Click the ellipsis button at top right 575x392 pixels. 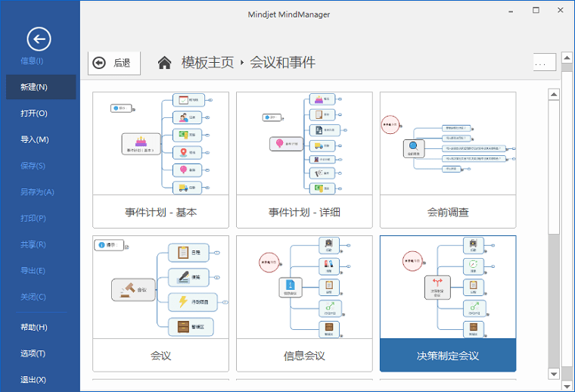click(x=544, y=63)
